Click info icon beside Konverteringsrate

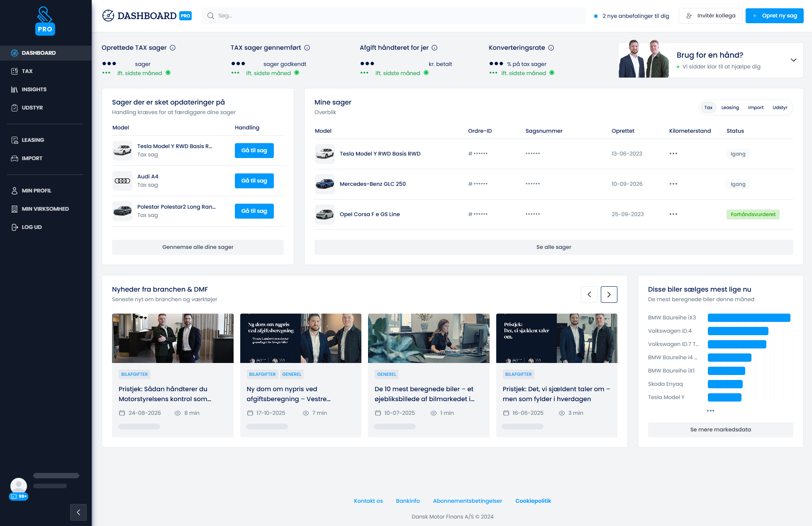[551, 48]
